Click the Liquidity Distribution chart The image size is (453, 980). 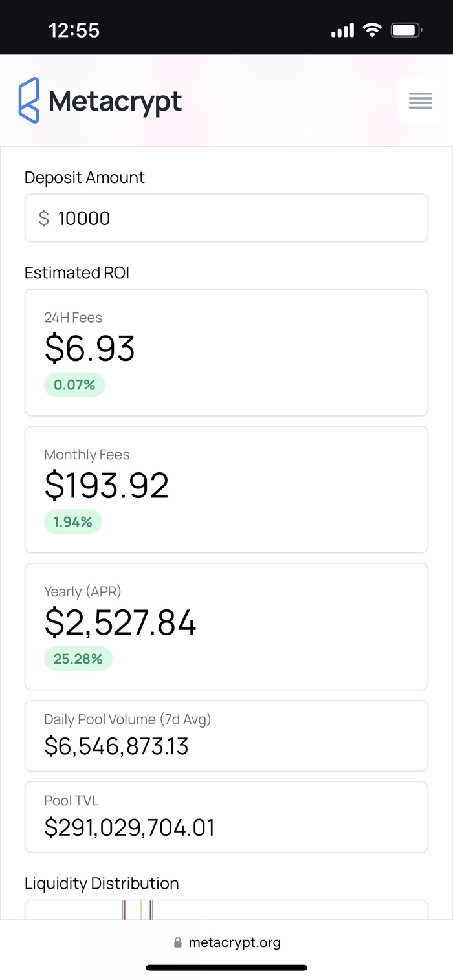(226, 909)
